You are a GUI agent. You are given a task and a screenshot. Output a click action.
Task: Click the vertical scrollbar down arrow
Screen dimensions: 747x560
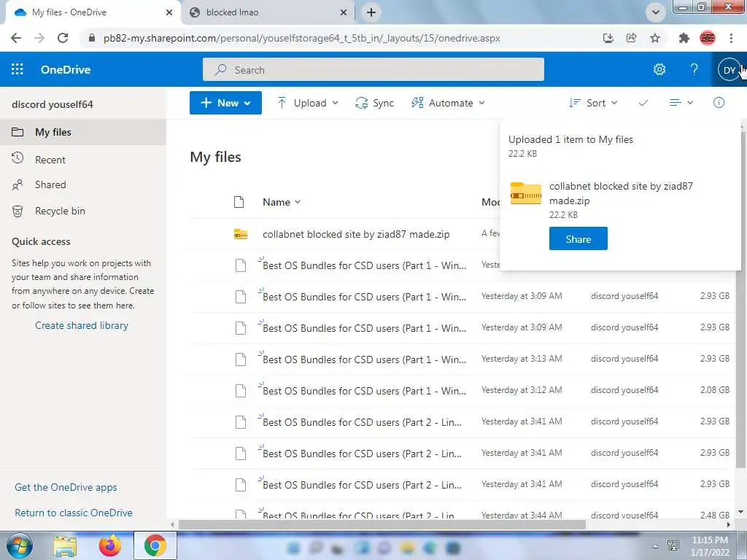coord(741,512)
